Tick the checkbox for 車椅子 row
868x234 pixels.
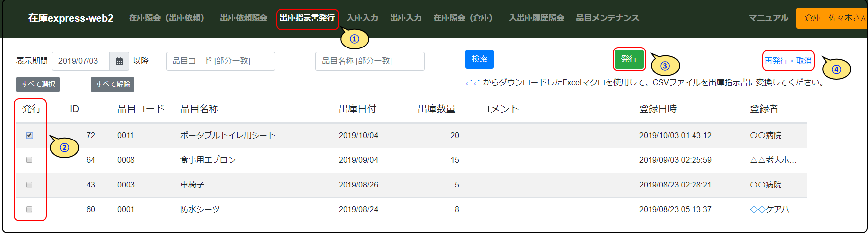(29, 185)
